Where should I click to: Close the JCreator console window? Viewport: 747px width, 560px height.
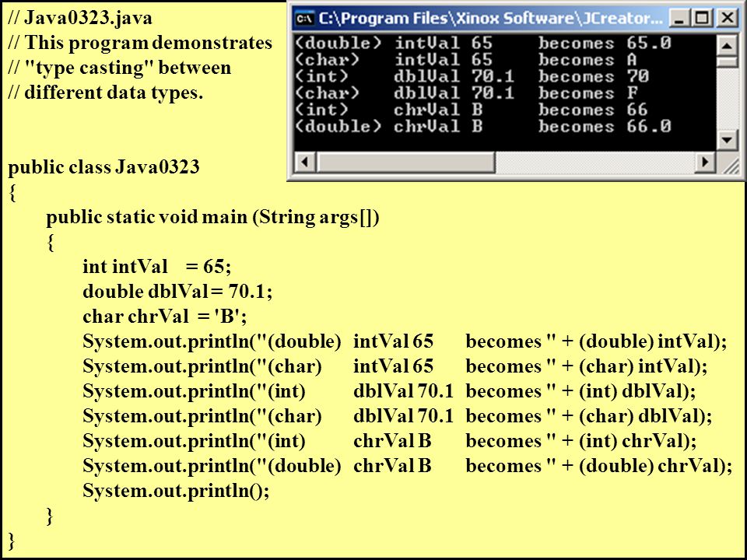click(x=727, y=19)
